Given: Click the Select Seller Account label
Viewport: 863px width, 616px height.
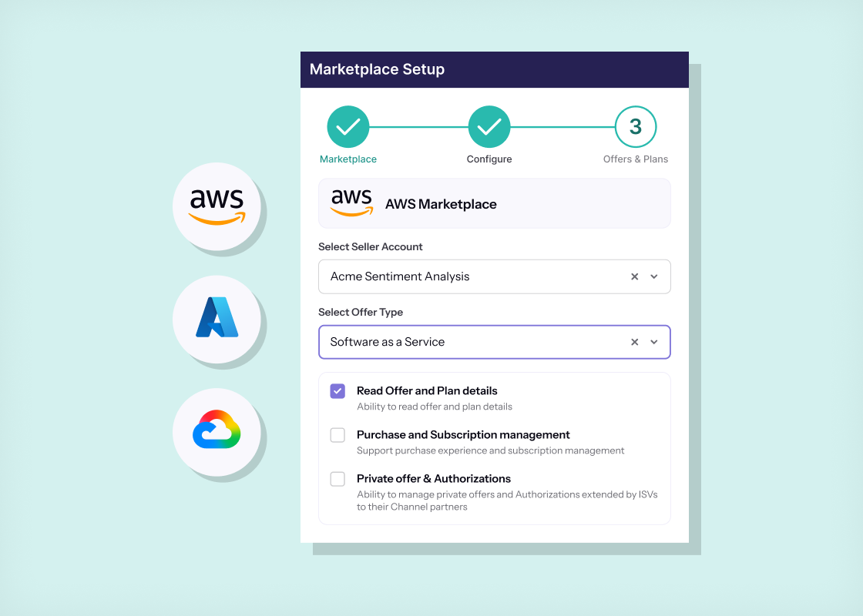Looking at the screenshot, I should [371, 247].
